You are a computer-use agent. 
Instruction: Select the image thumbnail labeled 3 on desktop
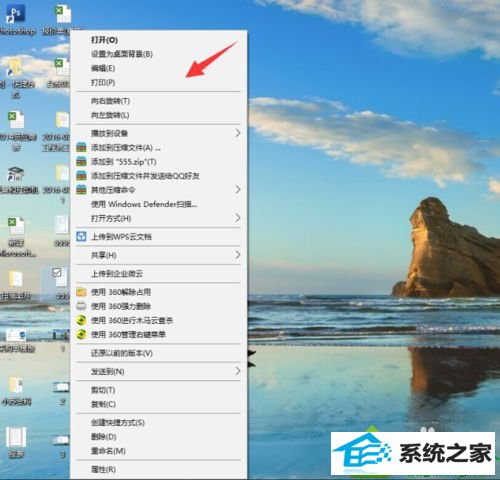[x=61, y=440]
